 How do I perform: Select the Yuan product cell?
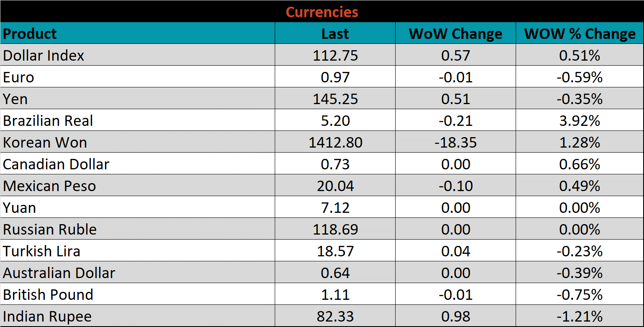click(20, 207)
